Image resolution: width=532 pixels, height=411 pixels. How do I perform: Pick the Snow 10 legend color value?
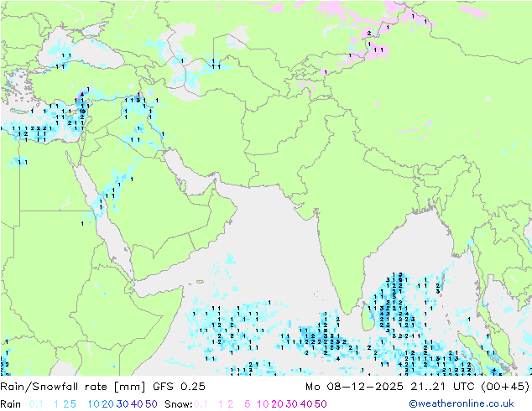263,404
